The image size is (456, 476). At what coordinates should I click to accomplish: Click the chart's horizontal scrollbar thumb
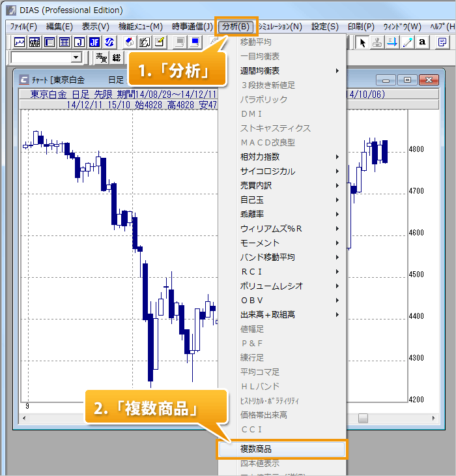pyautogui.click(x=363, y=418)
